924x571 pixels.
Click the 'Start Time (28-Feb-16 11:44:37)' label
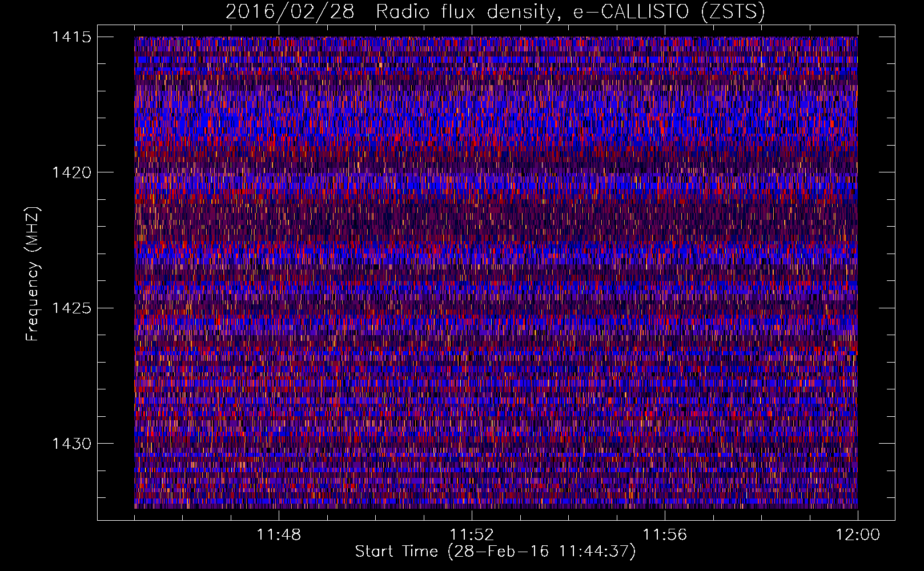pos(495,552)
